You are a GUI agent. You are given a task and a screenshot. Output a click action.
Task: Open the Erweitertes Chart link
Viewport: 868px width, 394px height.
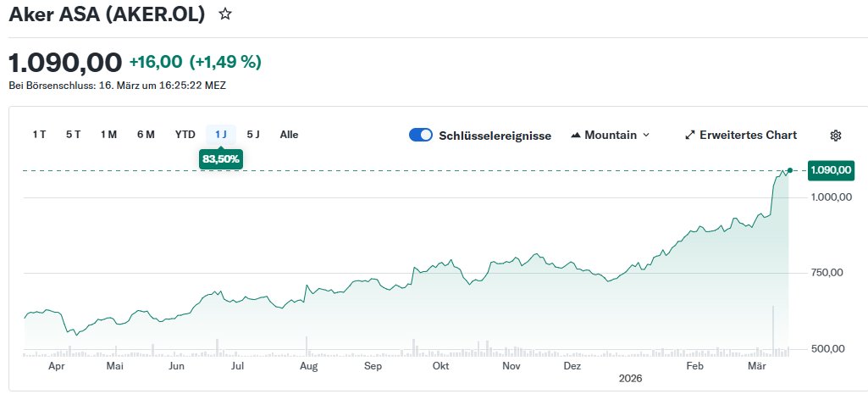click(x=748, y=136)
